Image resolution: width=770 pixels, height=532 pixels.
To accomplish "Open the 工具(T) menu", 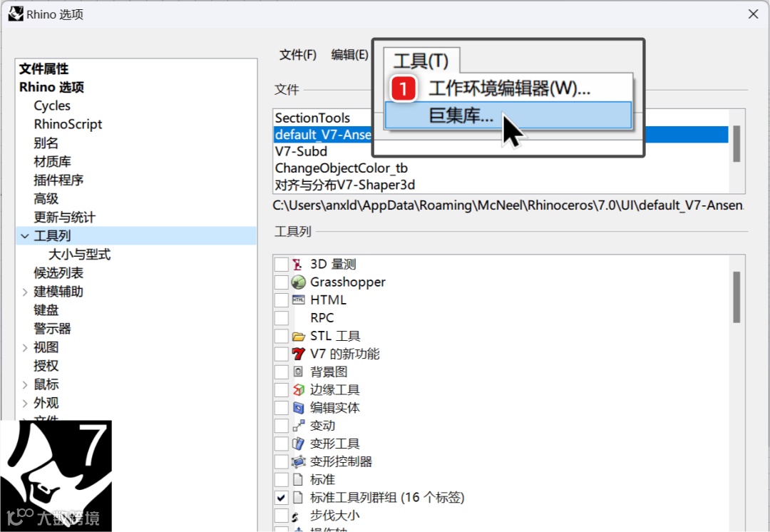I will (x=421, y=61).
